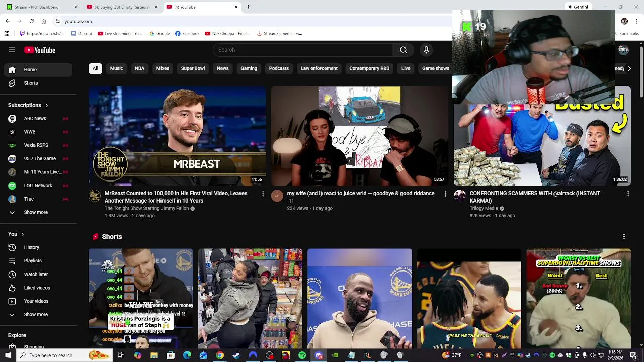This screenshot has height=362, width=644.
Task: Select the Law enforcement filter chip
Action: (319, 68)
